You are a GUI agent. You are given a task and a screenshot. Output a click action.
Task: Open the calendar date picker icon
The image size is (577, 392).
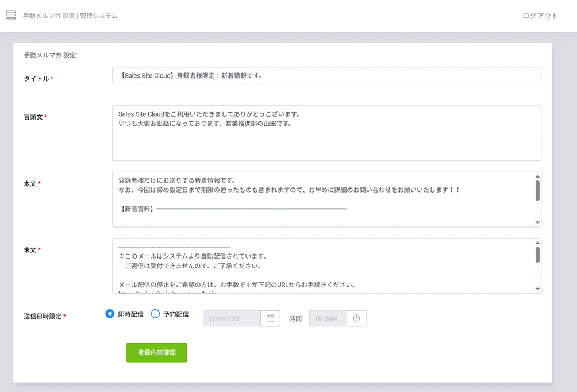pyautogui.click(x=270, y=318)
